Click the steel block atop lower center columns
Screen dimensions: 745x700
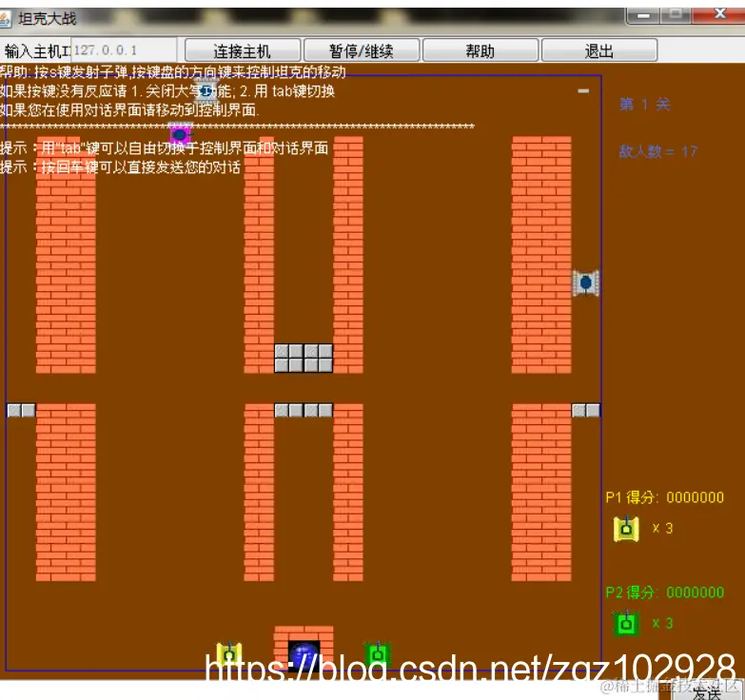pos(304,410)
